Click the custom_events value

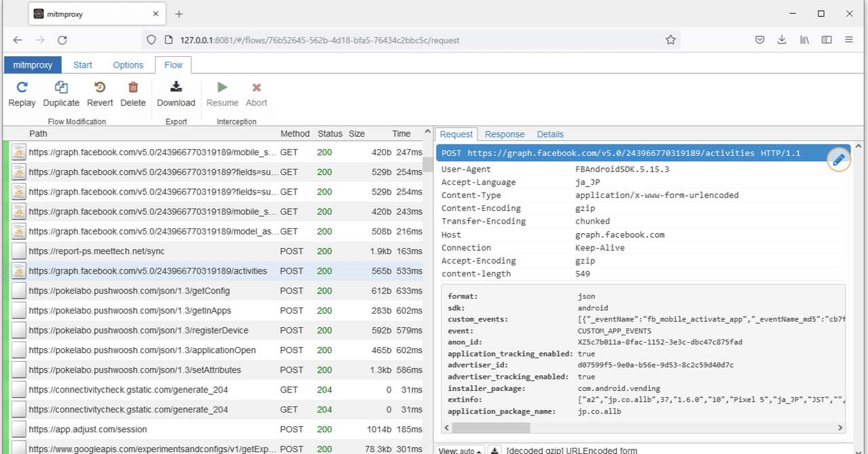711,319
